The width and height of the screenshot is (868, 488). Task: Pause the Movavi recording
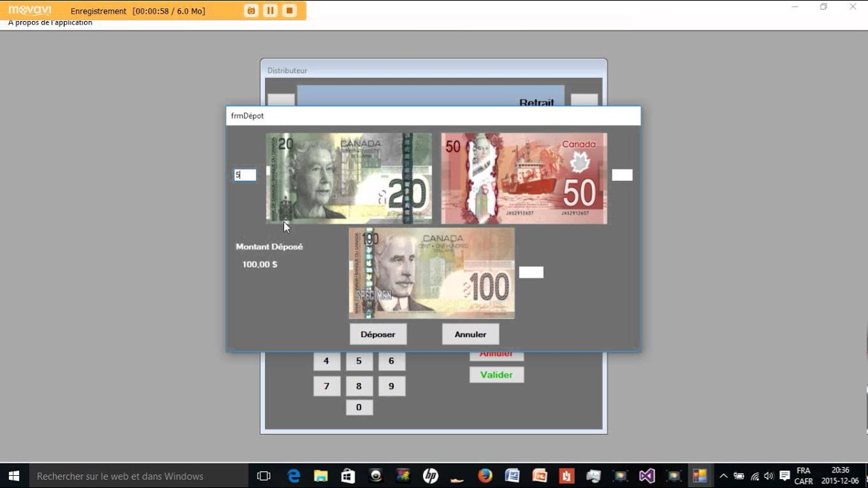tap(271, 10)
